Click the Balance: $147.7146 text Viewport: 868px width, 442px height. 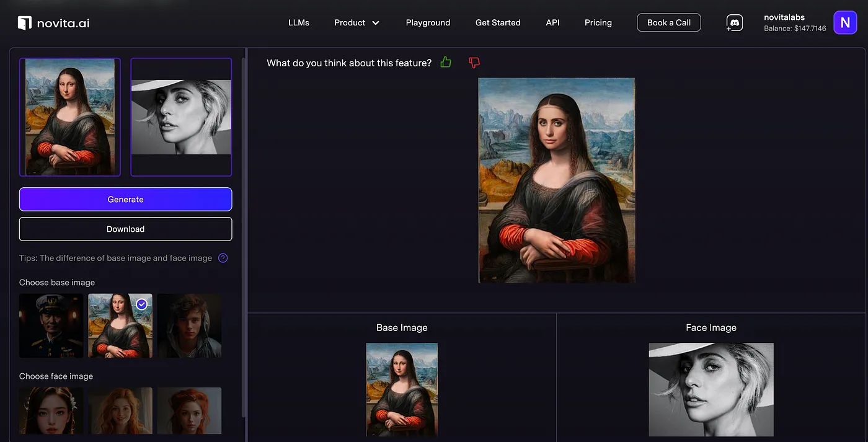click(795, 29)
